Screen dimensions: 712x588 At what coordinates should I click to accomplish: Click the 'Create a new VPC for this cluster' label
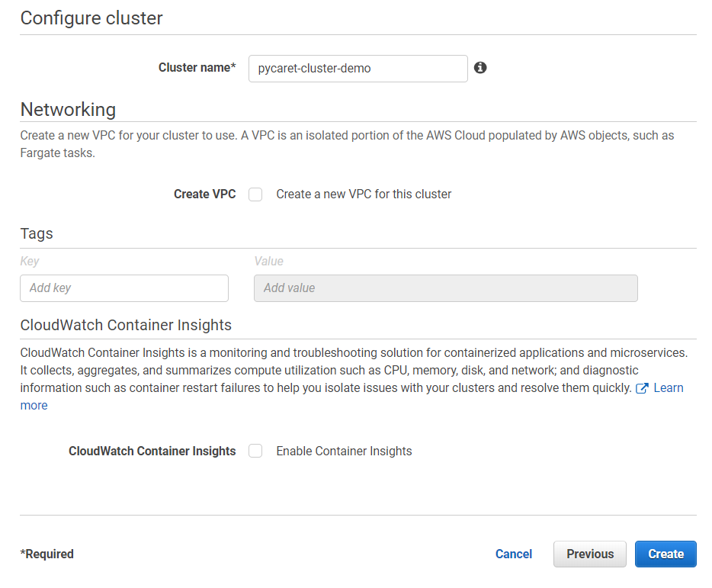pos(364,194)
